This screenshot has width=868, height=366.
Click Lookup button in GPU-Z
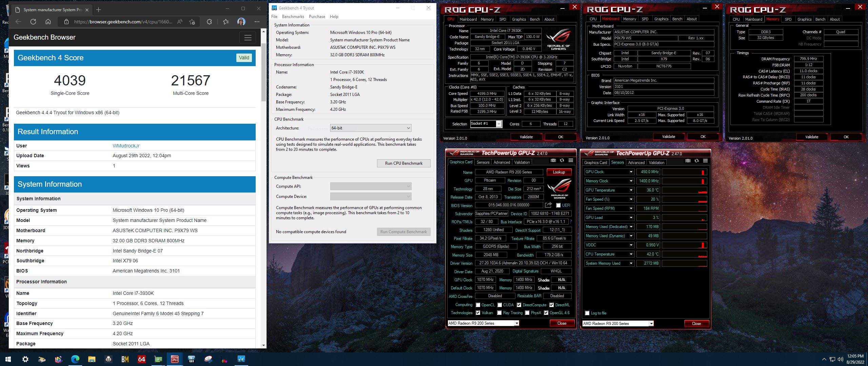point(559,172)
